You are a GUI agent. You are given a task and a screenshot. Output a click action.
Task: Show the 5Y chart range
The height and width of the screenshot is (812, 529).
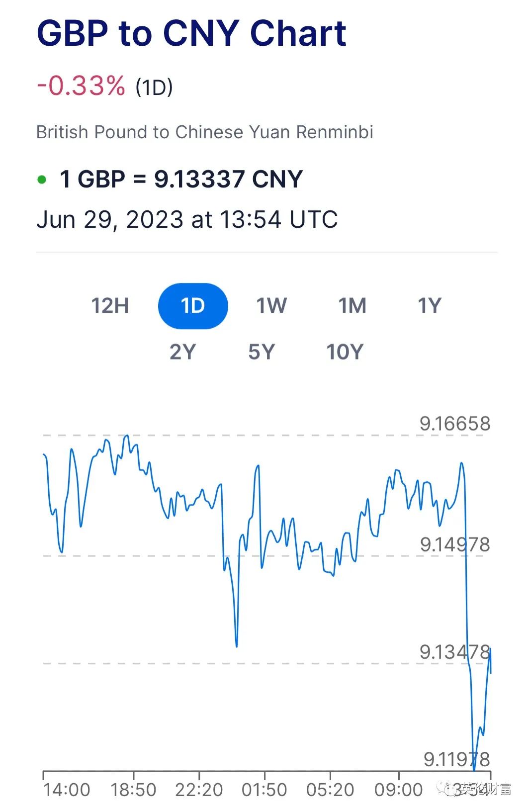(262, 352)
